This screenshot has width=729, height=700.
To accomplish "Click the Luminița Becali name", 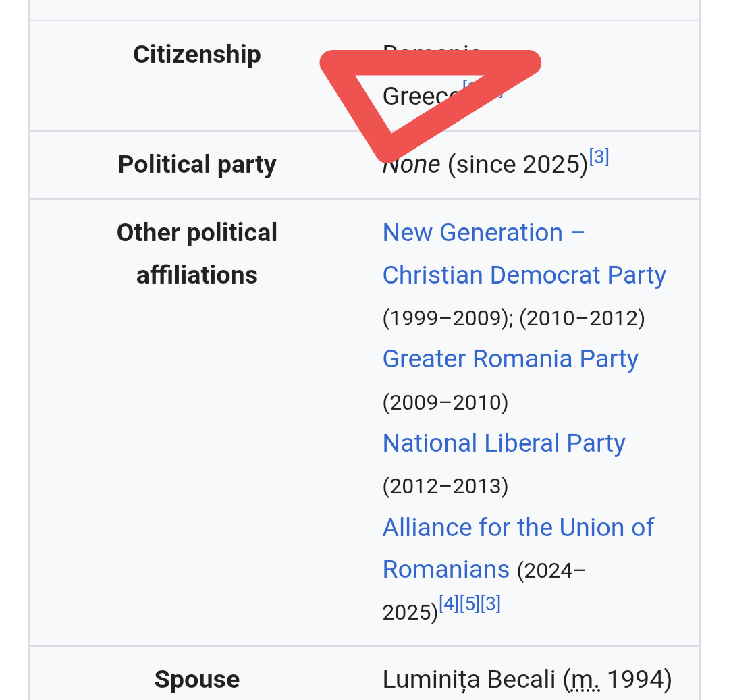I will (x=469, y=680).
